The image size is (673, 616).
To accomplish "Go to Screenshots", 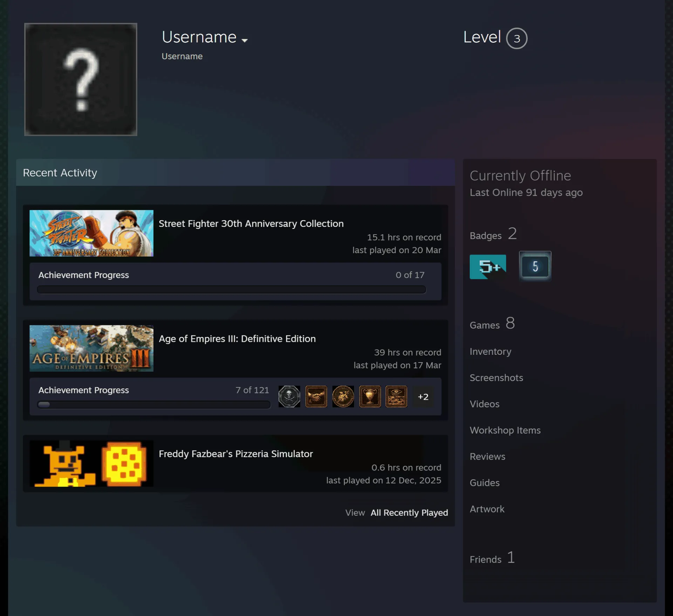I will pyautogui.click(x=496, y=378).
